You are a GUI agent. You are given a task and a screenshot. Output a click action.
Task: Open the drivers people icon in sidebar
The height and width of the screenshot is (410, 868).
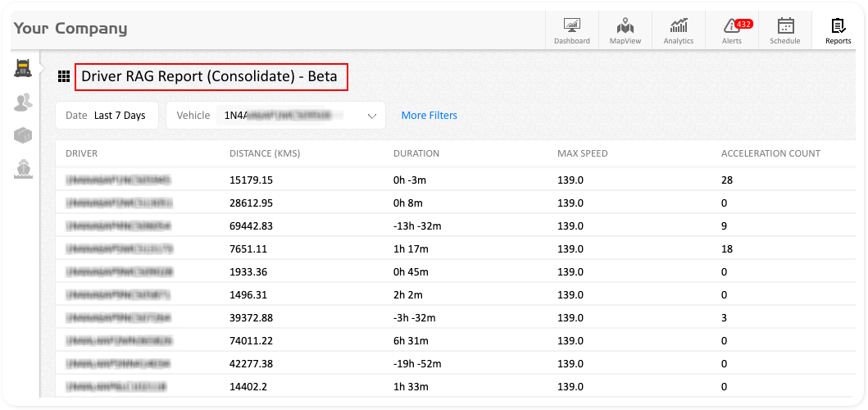click(x=23, y=102)
